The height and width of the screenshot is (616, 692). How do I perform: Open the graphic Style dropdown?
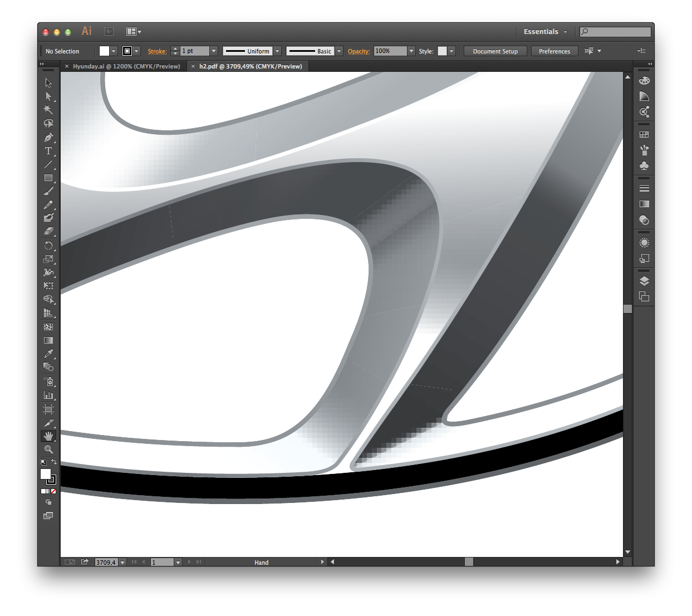pyautogui.click(x=451, y=51)
